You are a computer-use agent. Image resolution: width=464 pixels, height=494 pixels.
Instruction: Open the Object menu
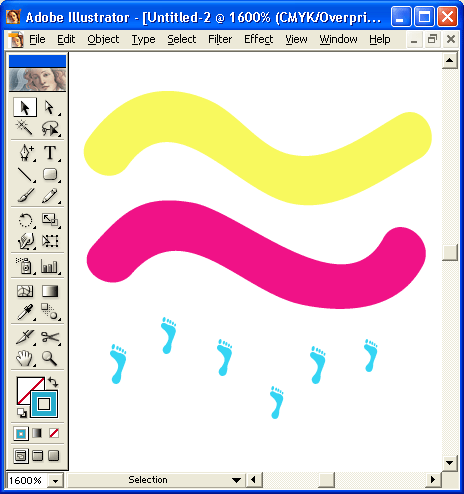coord(103,39)
